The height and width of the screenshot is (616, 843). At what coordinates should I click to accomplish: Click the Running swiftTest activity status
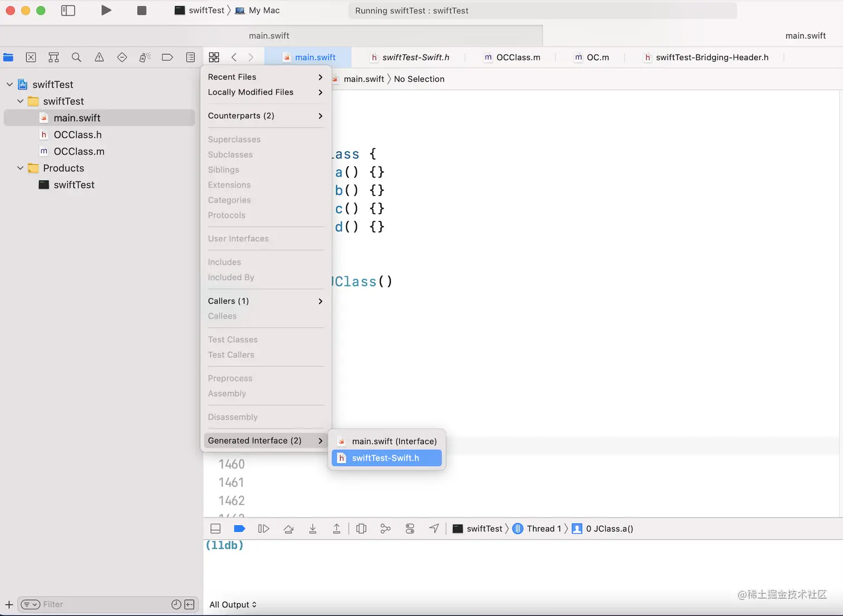click(542, 11)
